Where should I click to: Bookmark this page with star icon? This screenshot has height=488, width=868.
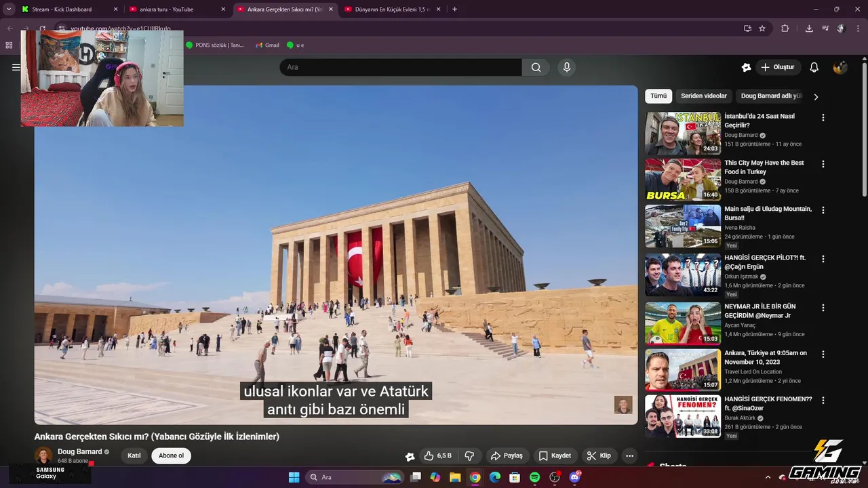point(762,28)
